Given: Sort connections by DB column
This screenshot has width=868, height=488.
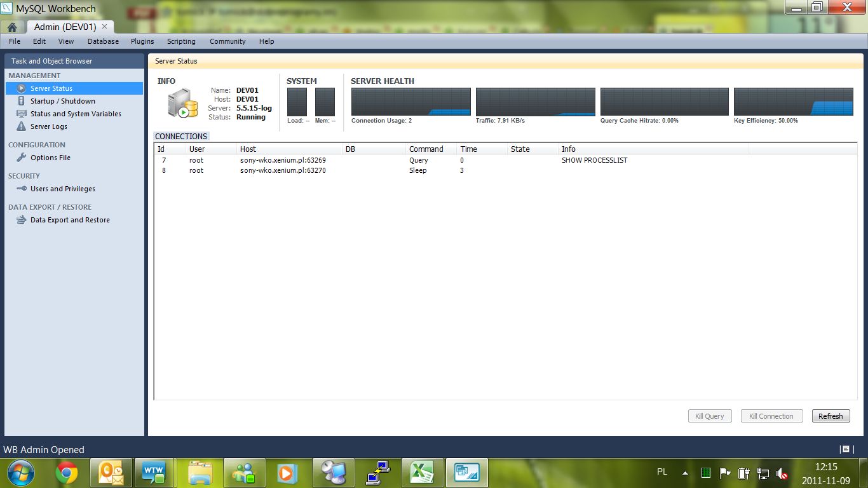Looking at the screenshot, I should pos(374,149).
